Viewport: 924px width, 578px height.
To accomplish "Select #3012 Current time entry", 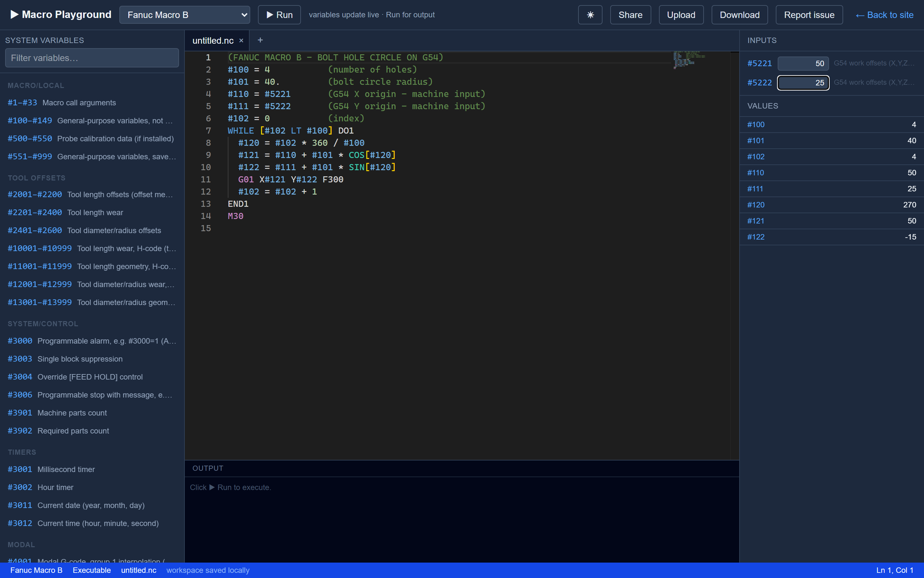I will point(92,523).
